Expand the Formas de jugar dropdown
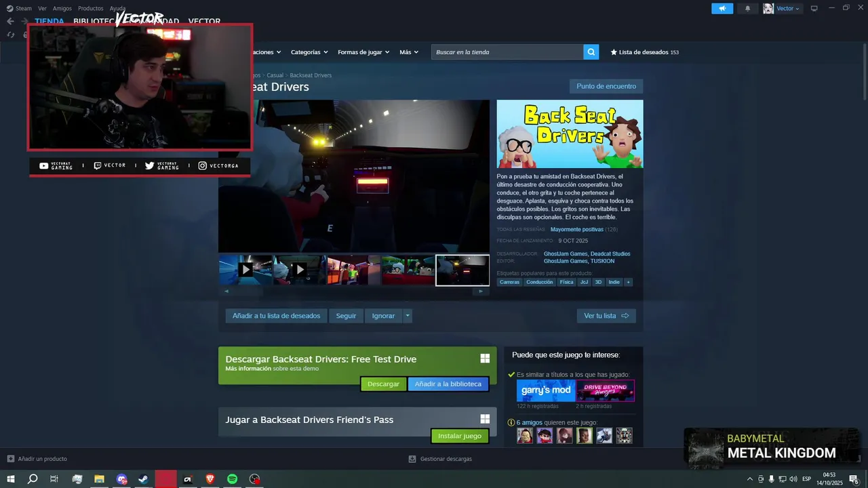 click(x=363, y=52)
